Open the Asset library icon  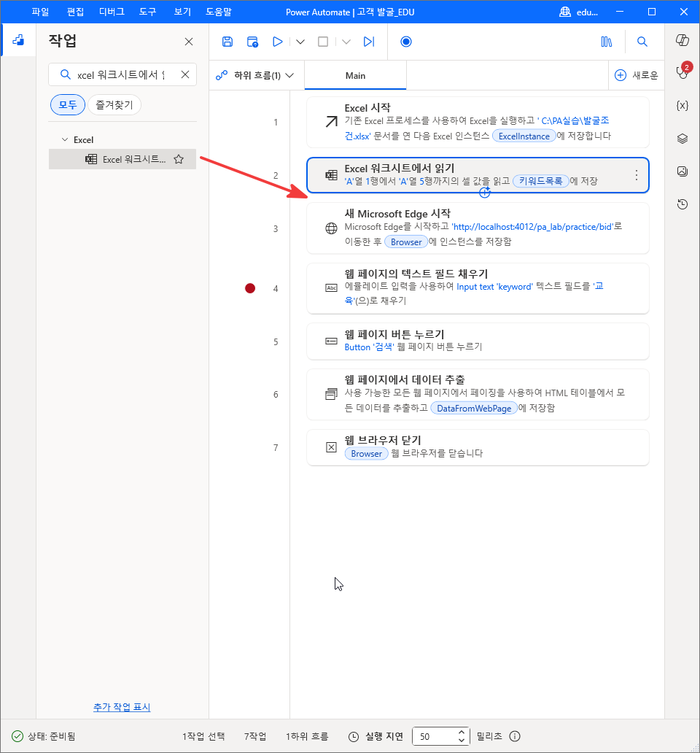click(x=607, y=42)
